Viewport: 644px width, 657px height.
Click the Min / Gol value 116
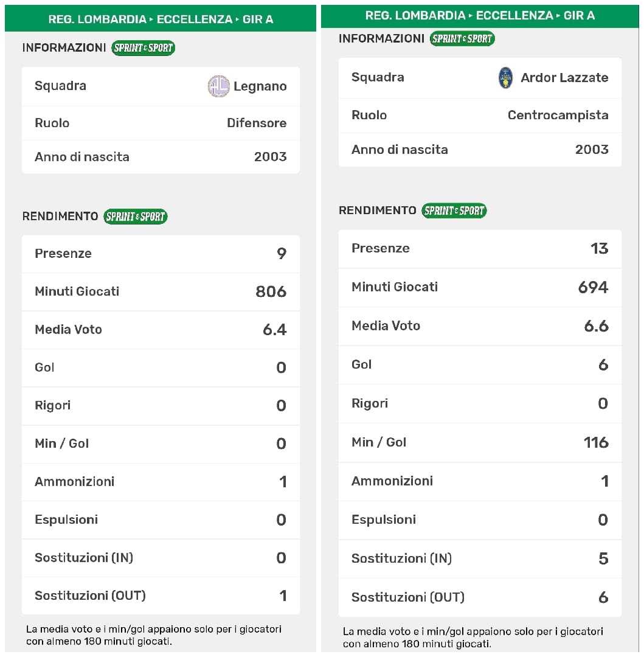click(x=595, y=442)
